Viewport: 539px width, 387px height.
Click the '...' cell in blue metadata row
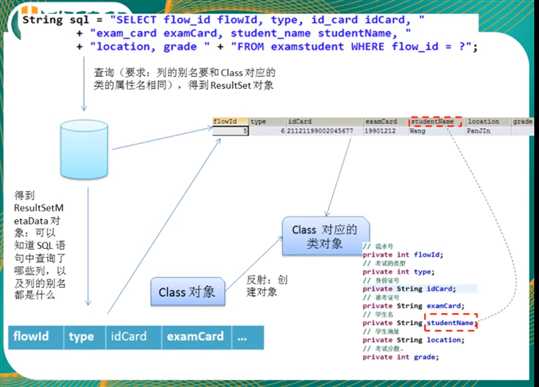pyautogui.click(x=248, y=337)
